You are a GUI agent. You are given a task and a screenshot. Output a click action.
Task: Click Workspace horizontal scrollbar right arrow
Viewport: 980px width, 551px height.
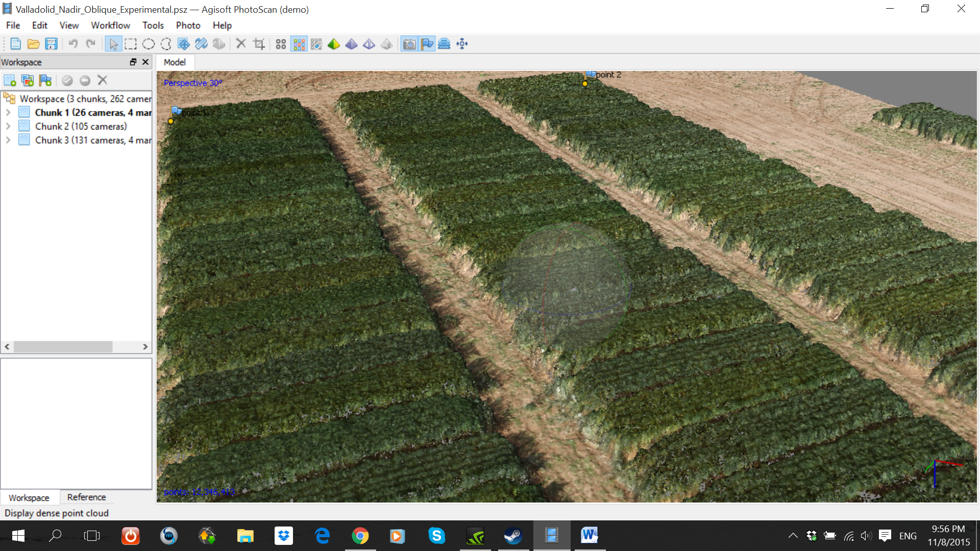click(145, 347)
